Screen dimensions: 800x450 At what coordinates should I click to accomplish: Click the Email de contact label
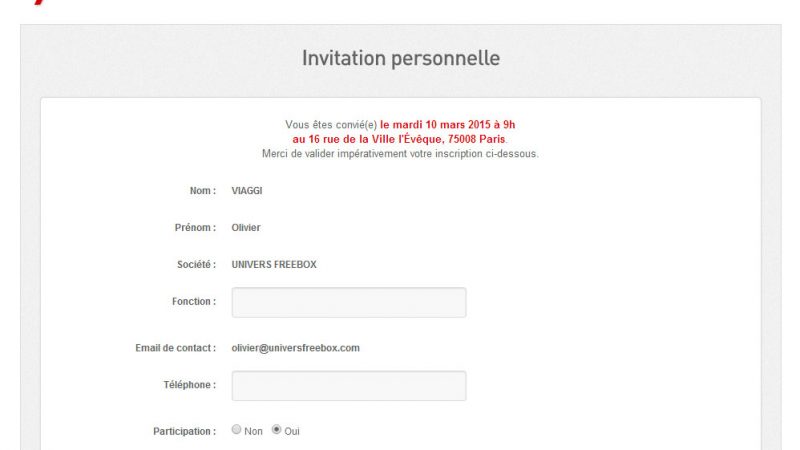[175, 348]
